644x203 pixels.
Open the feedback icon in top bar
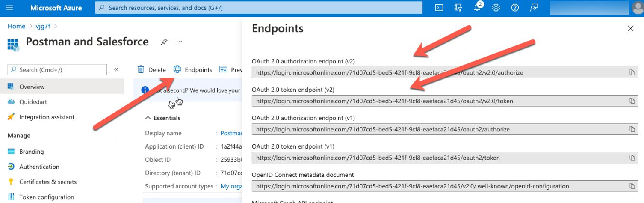(x=534, y=8)
